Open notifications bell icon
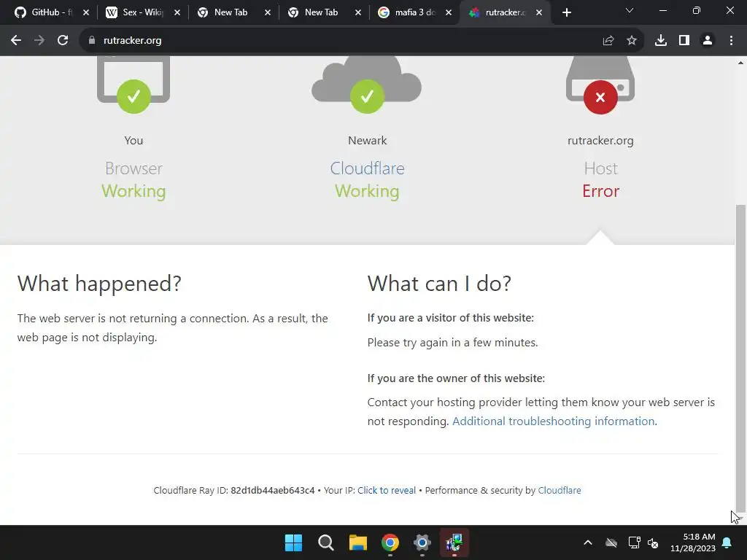The height and width of the screenshot is (560, 747). pos(727,542)
